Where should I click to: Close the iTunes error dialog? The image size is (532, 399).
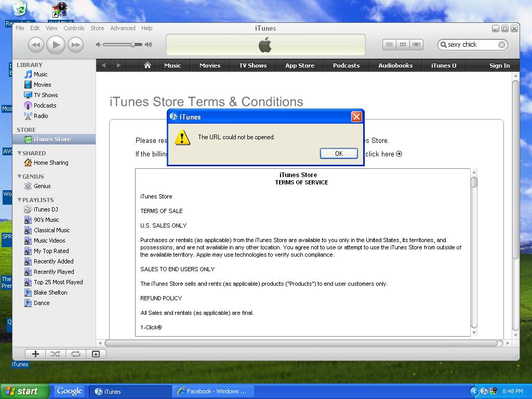click(x=356, y=117)
